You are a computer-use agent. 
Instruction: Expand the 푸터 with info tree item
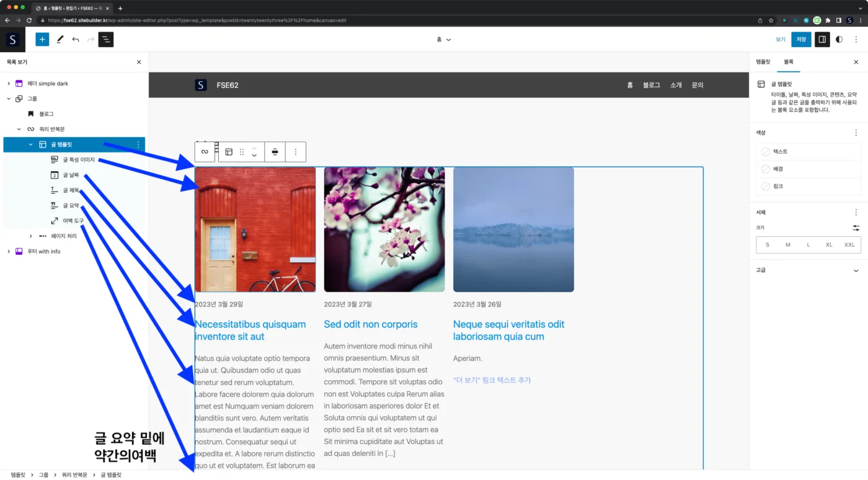pyautogui.click(x=9, y=251)
